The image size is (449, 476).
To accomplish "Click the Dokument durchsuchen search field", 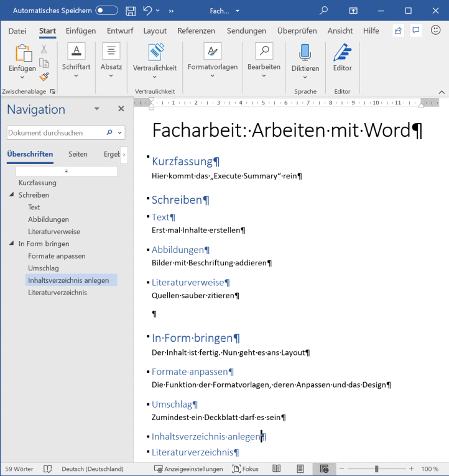I will pos(55,132).
